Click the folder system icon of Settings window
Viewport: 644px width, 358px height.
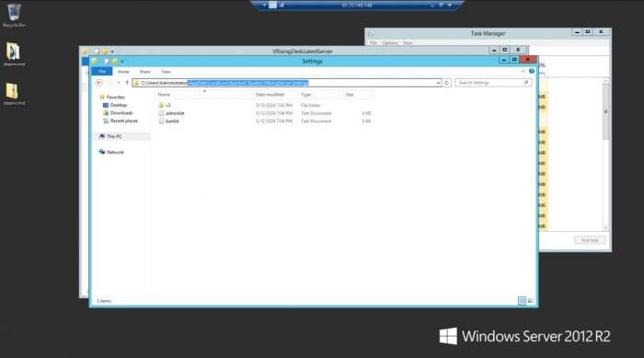click(95, 62)
